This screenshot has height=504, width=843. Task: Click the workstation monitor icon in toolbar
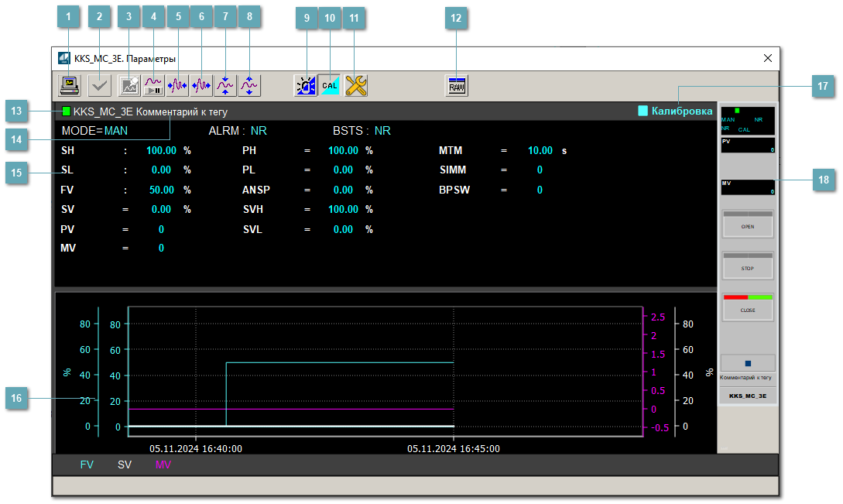pos(70,85)
